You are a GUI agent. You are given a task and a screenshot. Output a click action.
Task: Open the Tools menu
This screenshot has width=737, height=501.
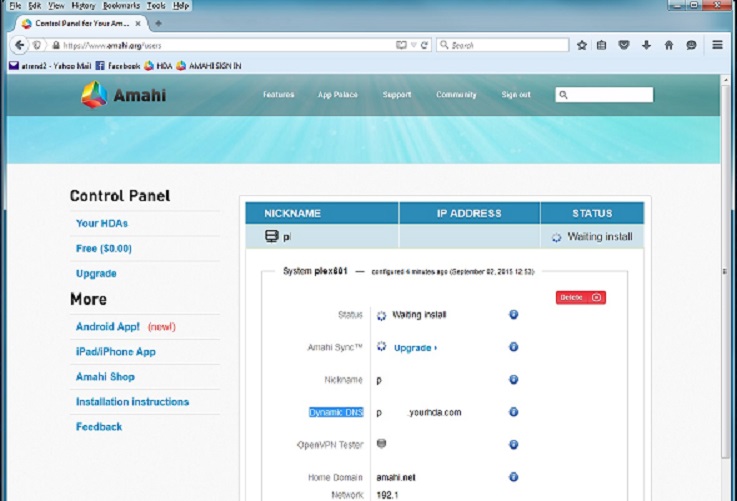click(156, 6)
